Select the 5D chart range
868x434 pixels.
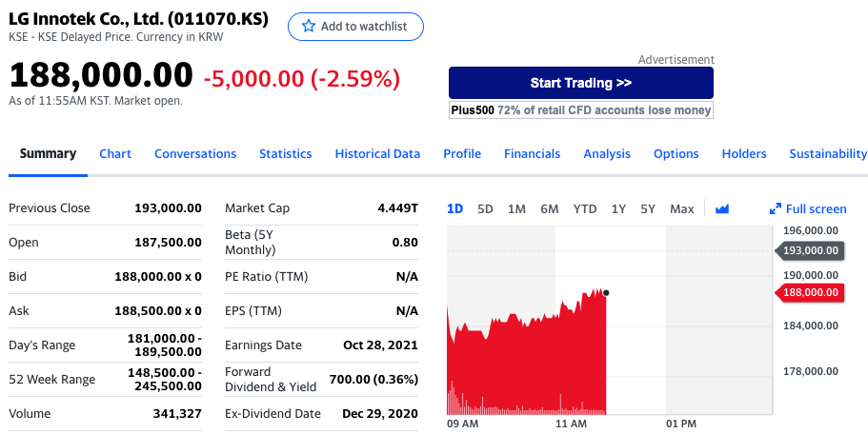(x=485, y=209)
